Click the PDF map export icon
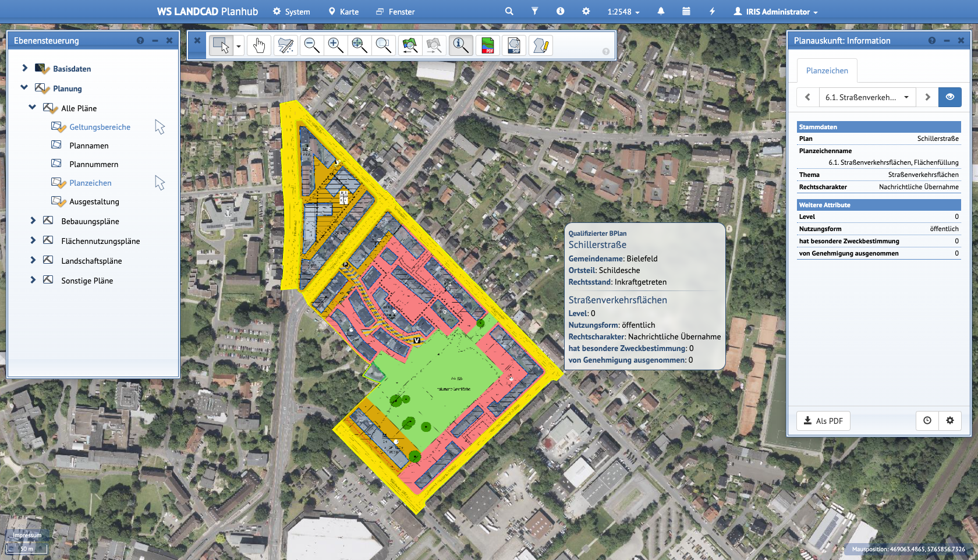 coord(488,45)
